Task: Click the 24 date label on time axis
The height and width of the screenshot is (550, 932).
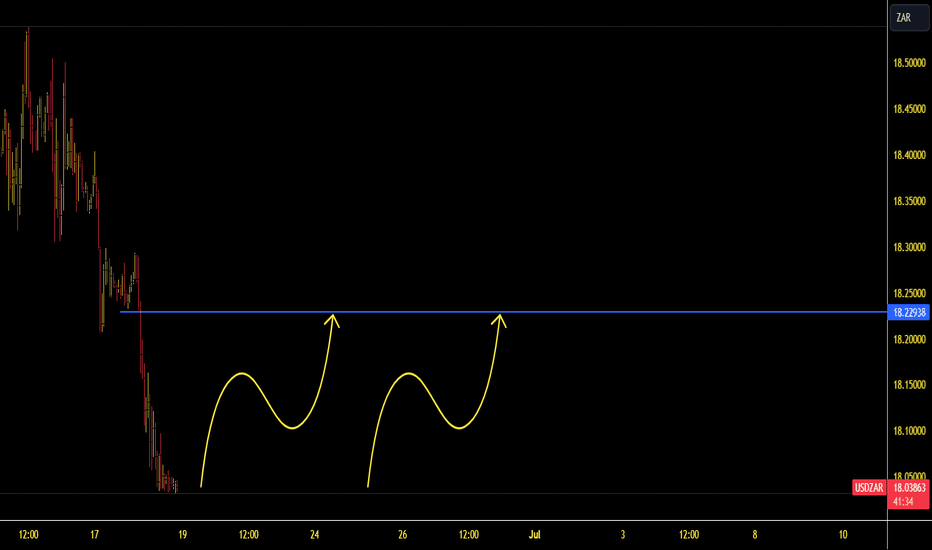Action: [x=314, y=535]
